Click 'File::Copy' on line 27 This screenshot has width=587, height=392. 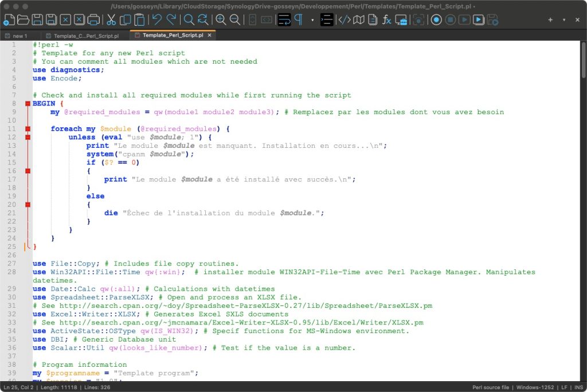coord(73,264)
